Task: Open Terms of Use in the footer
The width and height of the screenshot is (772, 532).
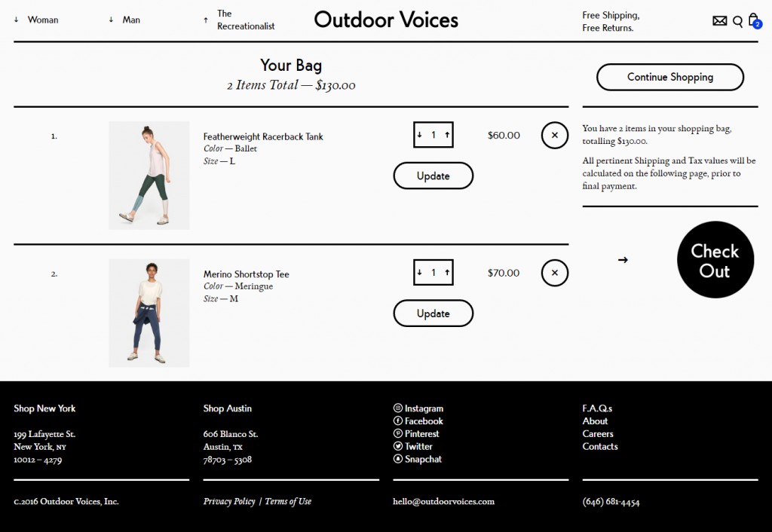Action: point(288,501)
